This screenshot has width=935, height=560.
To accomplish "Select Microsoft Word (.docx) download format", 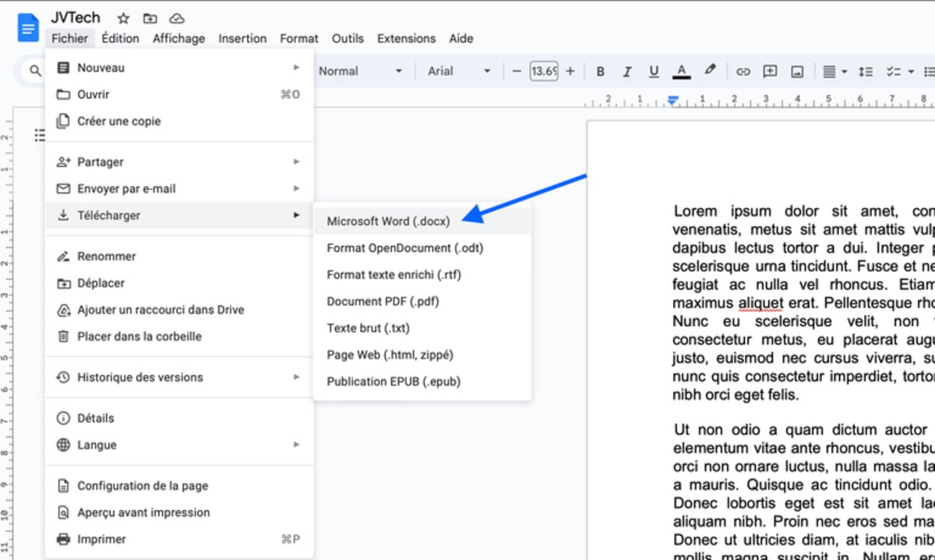I will point(389,221).
